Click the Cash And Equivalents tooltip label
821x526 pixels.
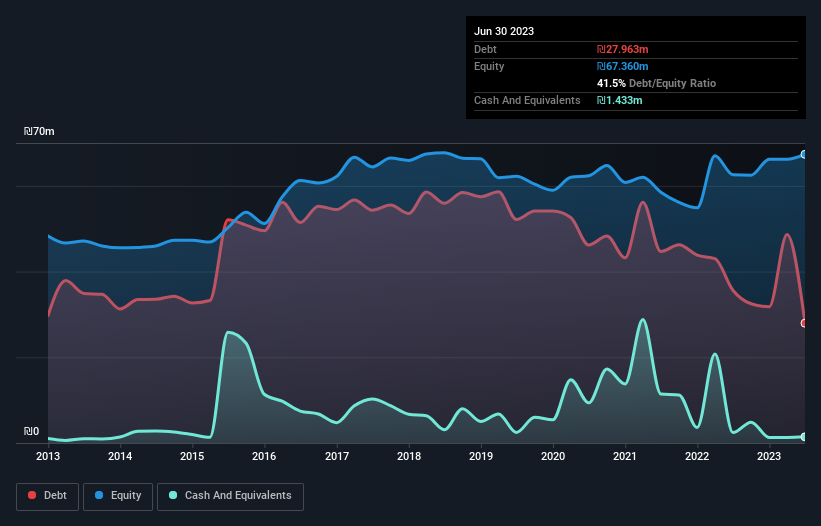(527, 100)
